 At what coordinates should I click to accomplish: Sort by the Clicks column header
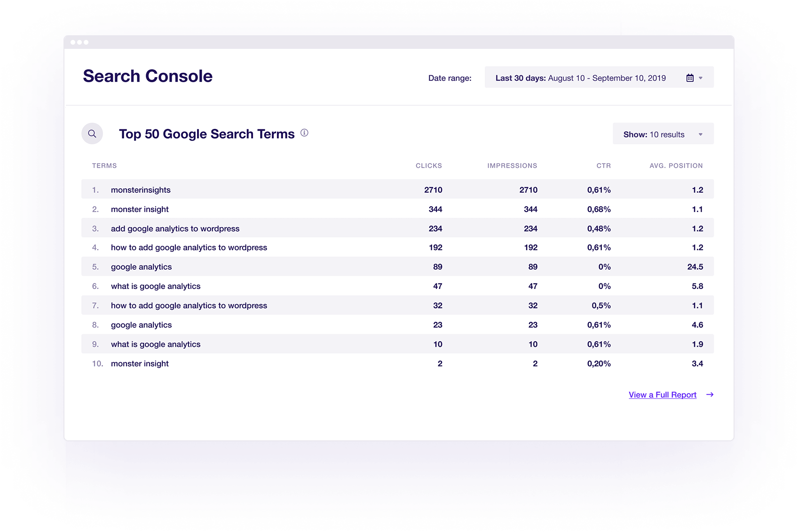[428, 166]
